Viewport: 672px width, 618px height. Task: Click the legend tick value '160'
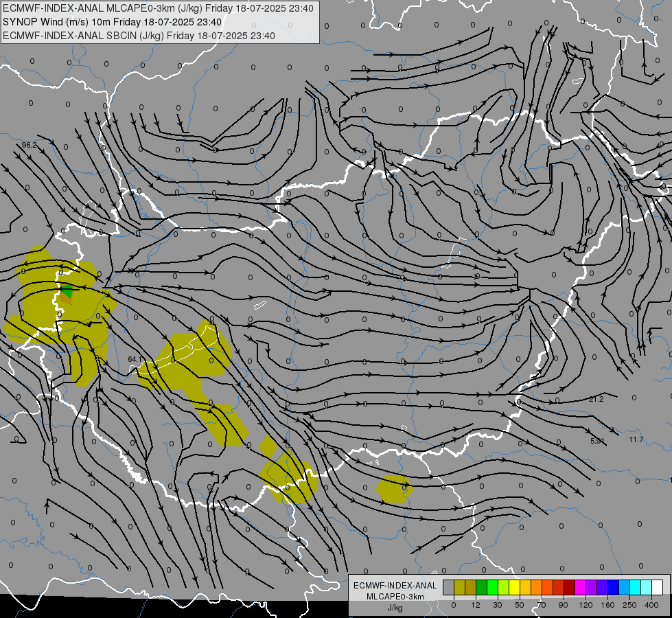click(607, 605)
